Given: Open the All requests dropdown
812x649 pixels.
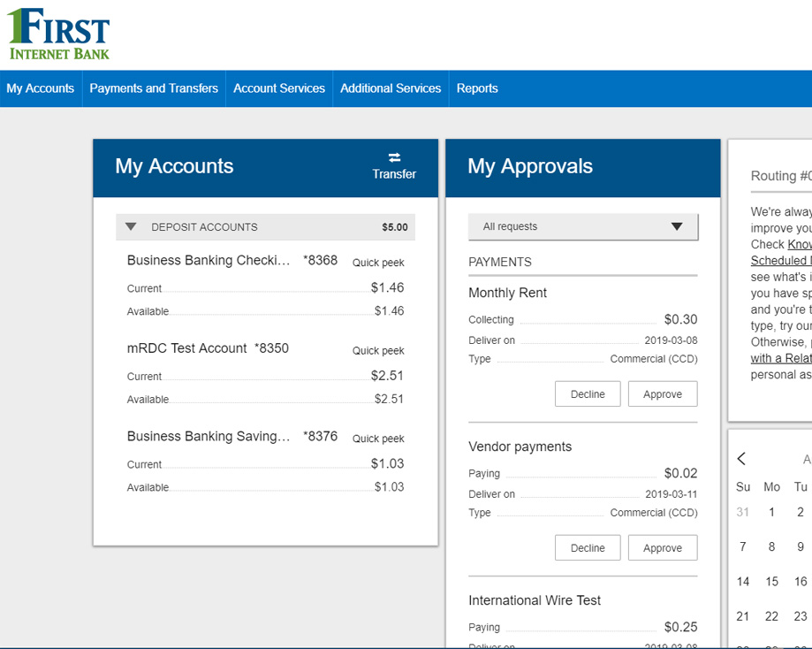Looking at the screenshot, I should coord(583,227).
